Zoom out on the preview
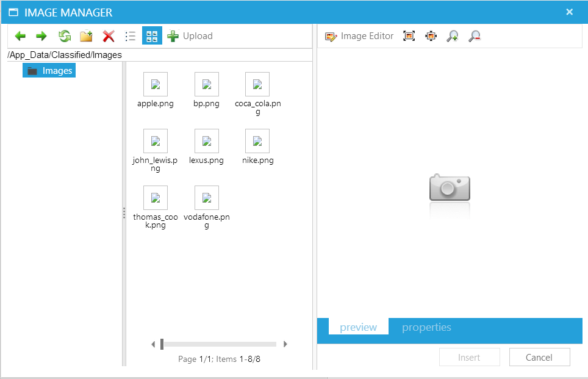 click(475, 36)
